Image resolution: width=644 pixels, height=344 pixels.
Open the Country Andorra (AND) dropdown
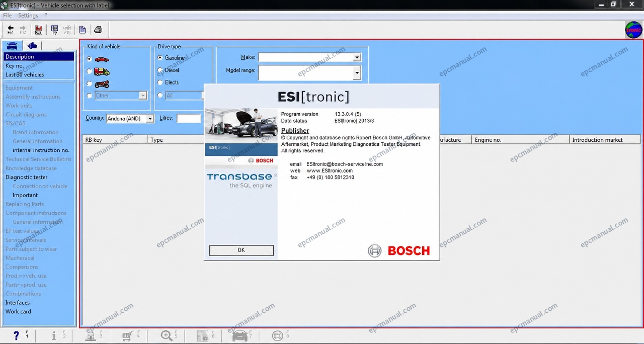click(150, 119)
